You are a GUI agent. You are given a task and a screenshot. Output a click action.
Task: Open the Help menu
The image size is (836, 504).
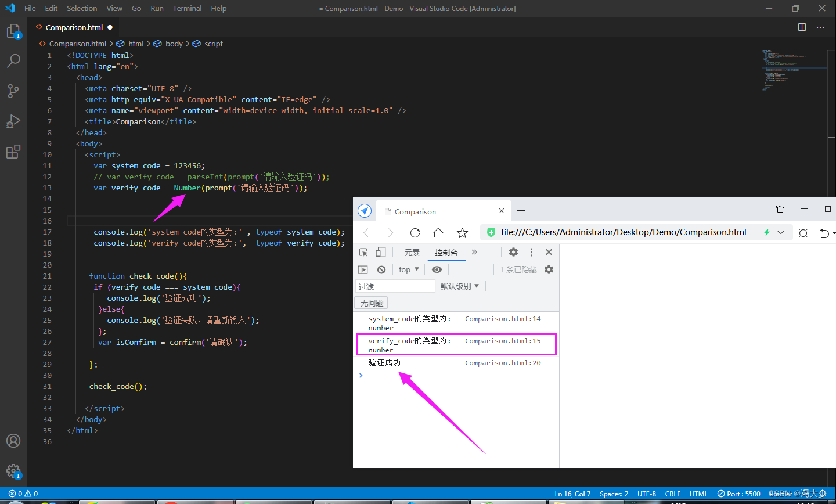tap(219, 8)
